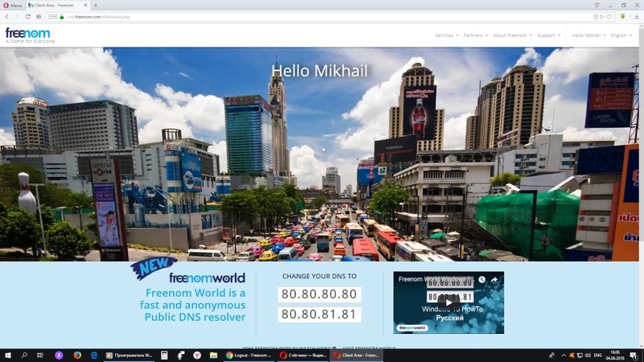Open the purple app icon in the taskbar
The height and width of the screenshot is (362, 644).
click(x=59, y=356)
